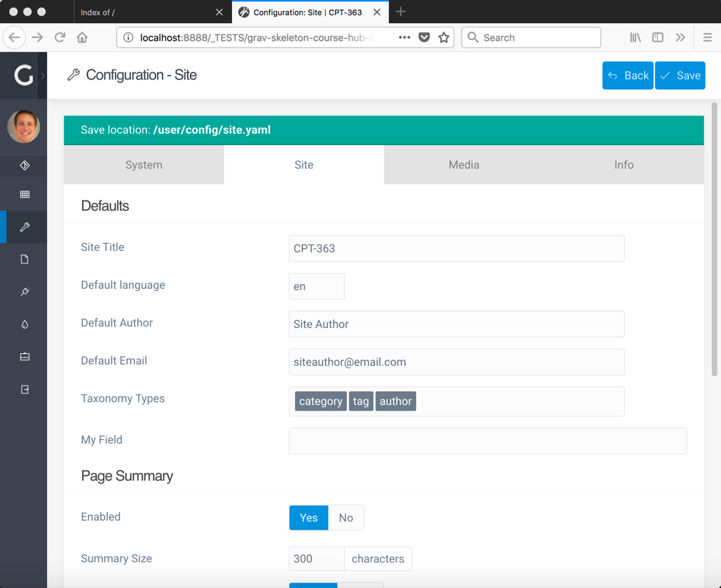Show site information icon in address bar

(x=129, y=37)
